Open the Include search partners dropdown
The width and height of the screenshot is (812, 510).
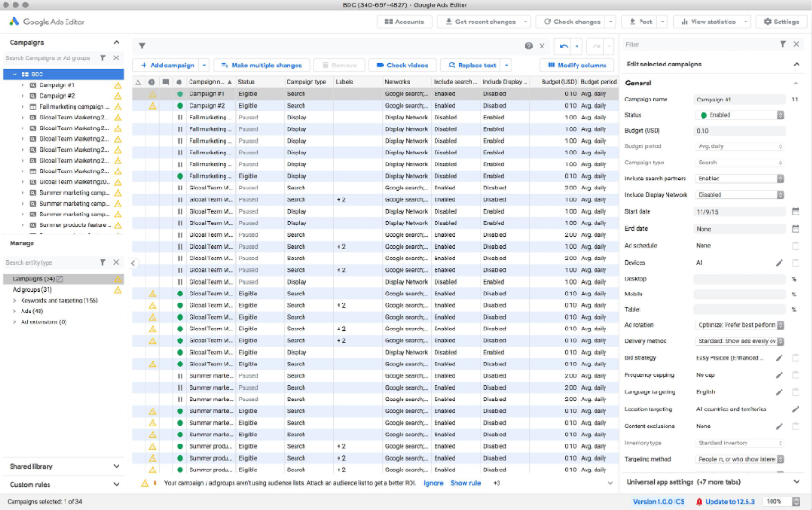pos(739,179)
